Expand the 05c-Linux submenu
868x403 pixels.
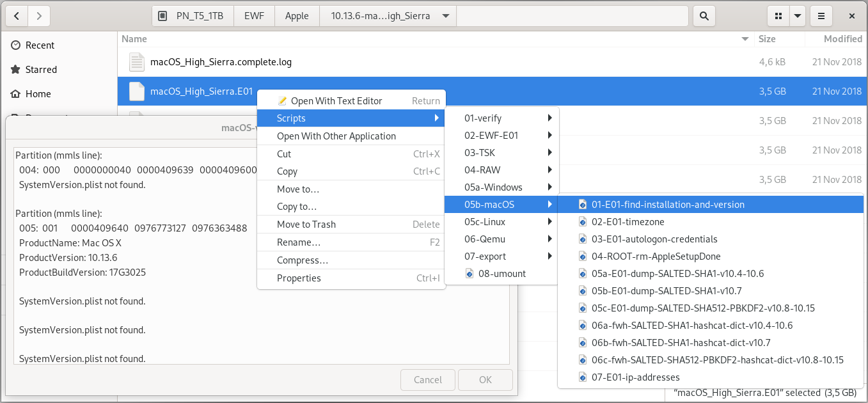click(502, 222)
